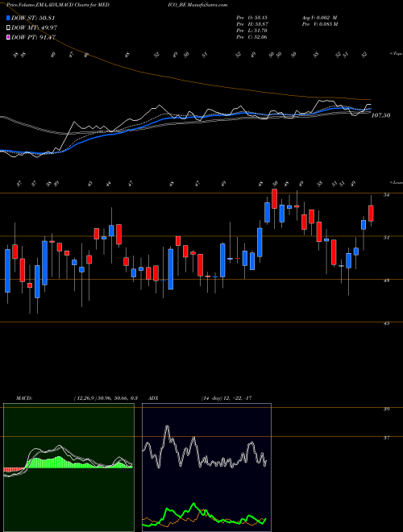The image size is (403, 532).
Task: Click the '<Lows' label at right edge
Action: tap(396, 182)
